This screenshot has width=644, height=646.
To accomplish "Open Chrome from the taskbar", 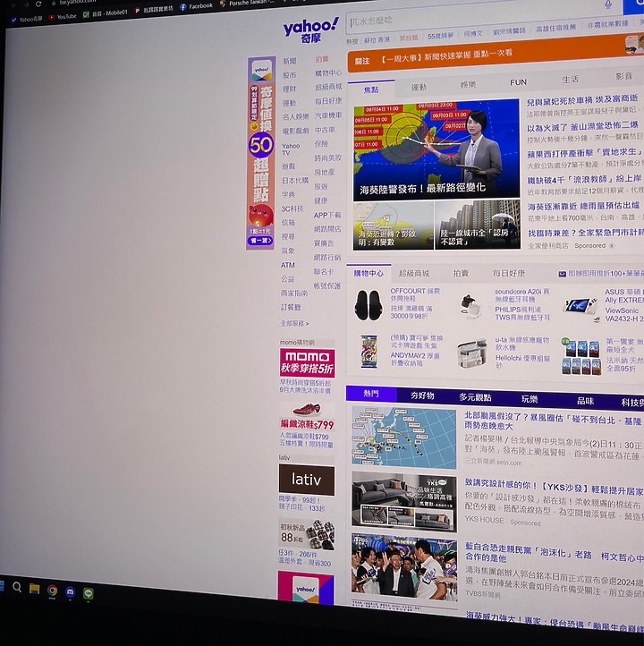I will click(52, 591).
